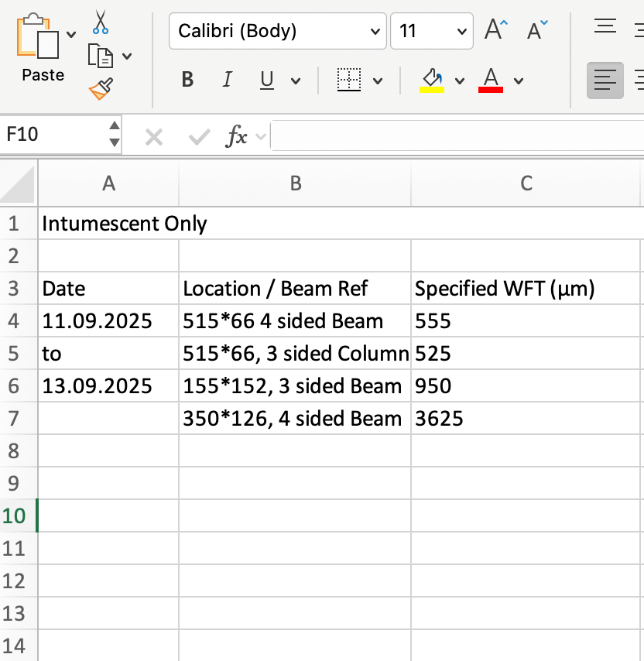644x661 pixels.
Task: Select the Align Left option
Action: click(604, 80)
